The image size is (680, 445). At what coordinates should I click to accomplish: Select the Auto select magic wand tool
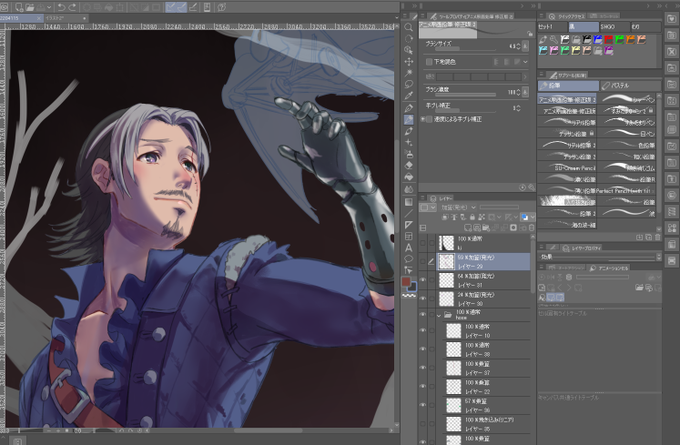pos(408,73)
